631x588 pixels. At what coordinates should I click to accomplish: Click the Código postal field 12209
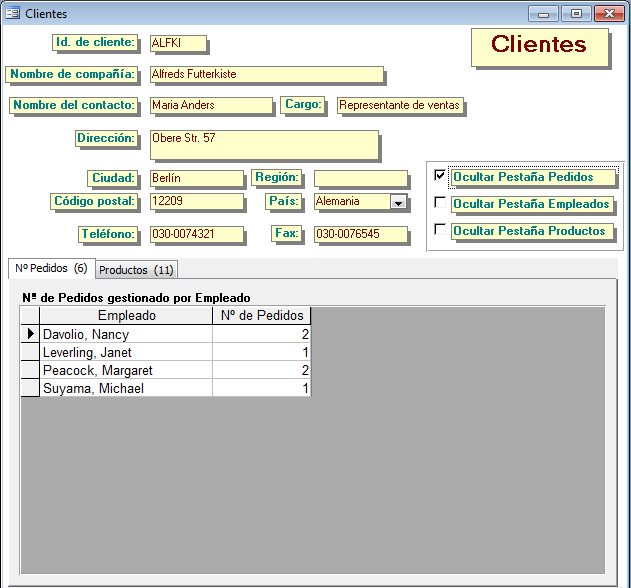click(197, 201)
